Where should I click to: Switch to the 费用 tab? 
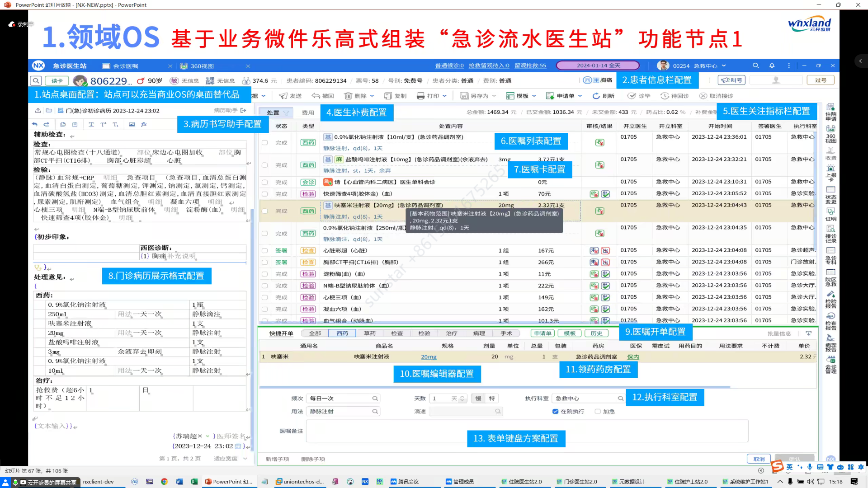pos(308,113)
